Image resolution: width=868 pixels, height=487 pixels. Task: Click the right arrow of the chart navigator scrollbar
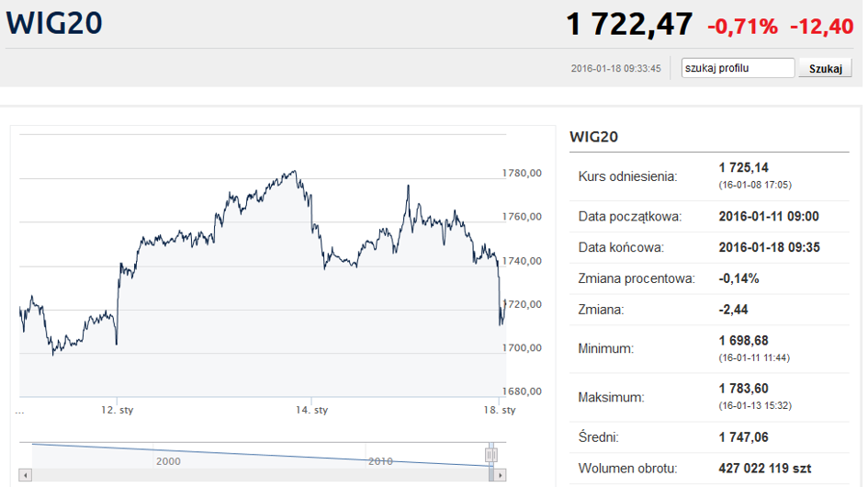pyautogui.click(x=500, y=475)
